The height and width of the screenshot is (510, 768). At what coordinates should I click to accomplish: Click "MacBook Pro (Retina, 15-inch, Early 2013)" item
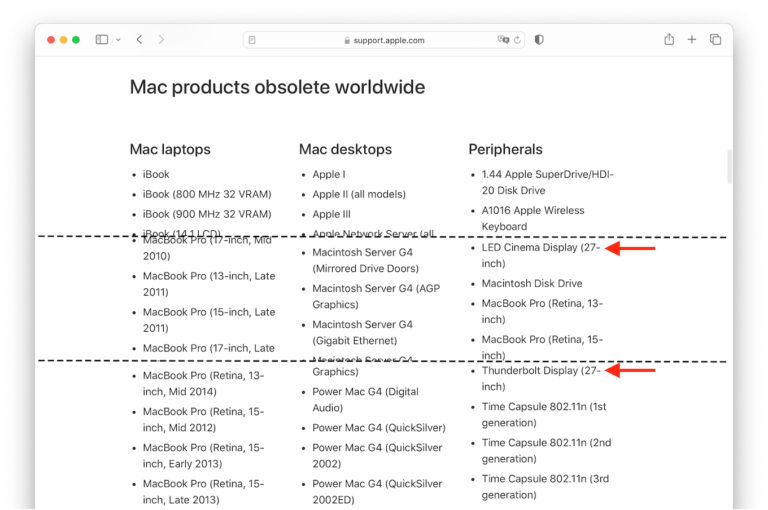click(x=203, y=456)
